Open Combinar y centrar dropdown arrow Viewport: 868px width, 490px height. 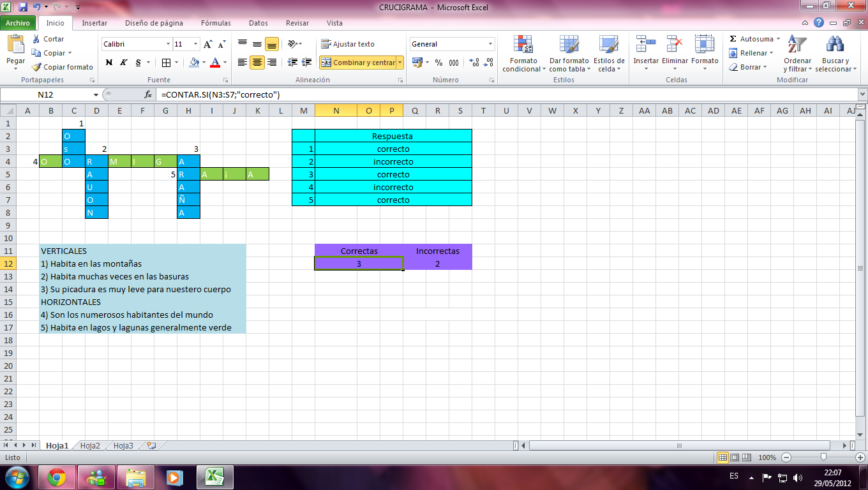(x=400, y=63)
